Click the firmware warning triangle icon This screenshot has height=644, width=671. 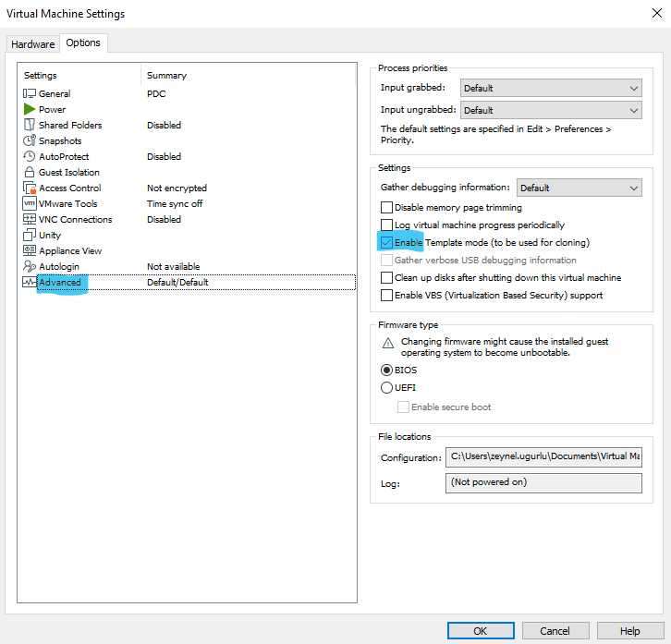387,343
